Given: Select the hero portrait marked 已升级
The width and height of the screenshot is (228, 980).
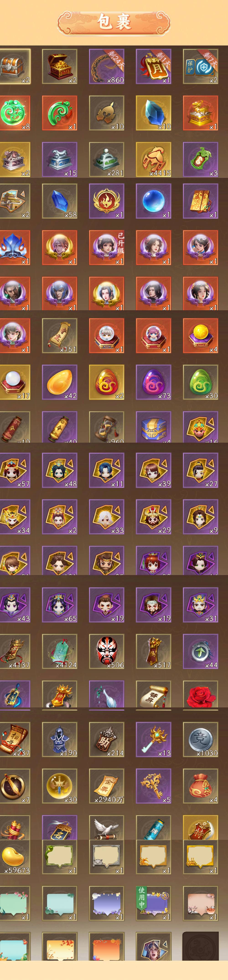Looking at the screenshot, I should (106, 248).
